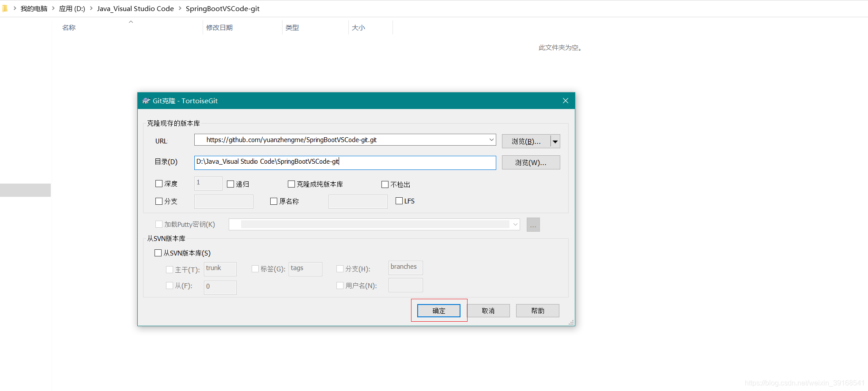
Task: Toggle the 标签(G) tags checkbox
Action: tap(255, 269)
